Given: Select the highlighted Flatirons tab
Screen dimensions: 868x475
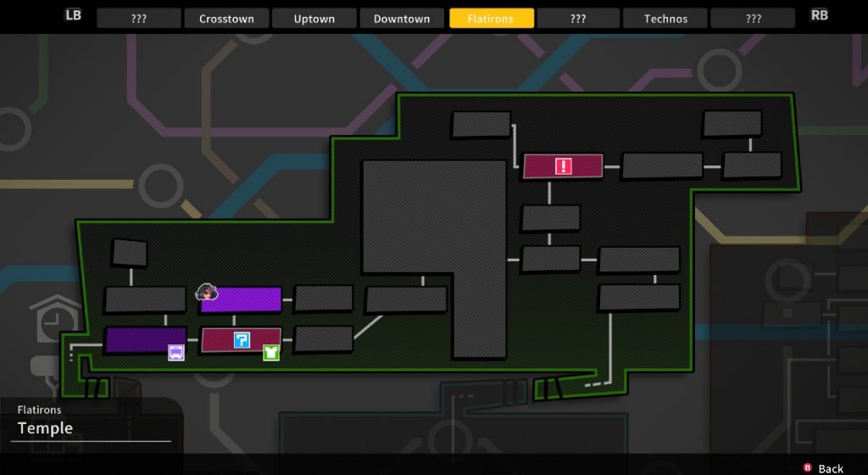Looking at the screenshot, I should [x=492, y=19].
